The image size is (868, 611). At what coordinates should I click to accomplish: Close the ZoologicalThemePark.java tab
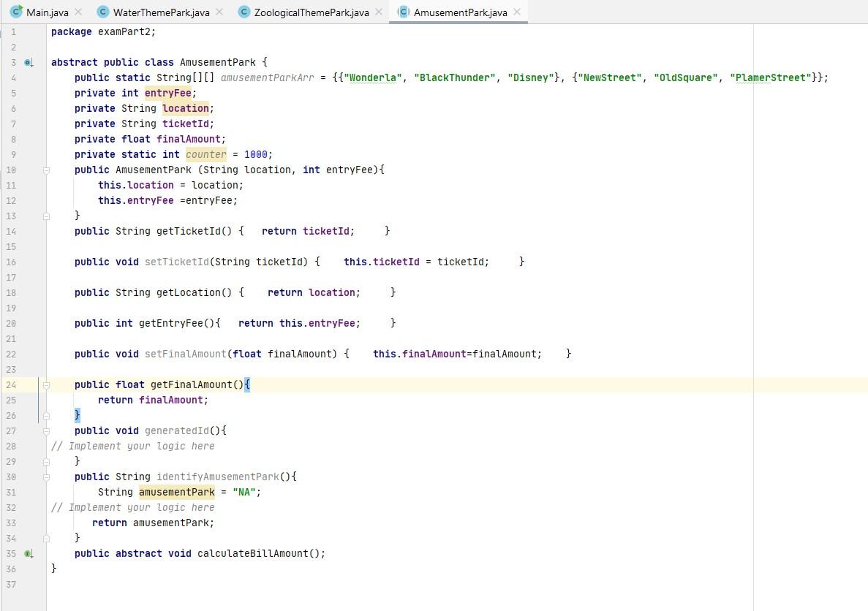tap(379, 12)
